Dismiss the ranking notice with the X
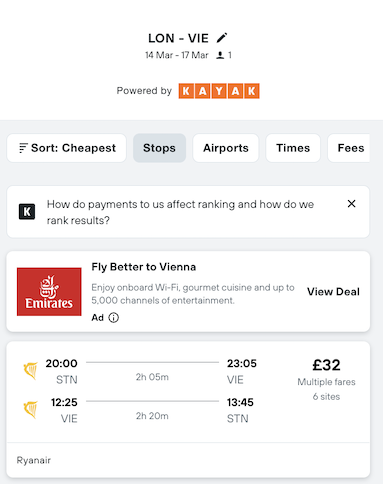 point(351,204)
